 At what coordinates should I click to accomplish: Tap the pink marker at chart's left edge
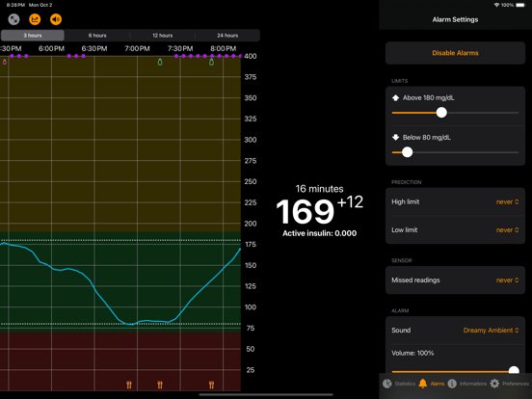(5, 62)
